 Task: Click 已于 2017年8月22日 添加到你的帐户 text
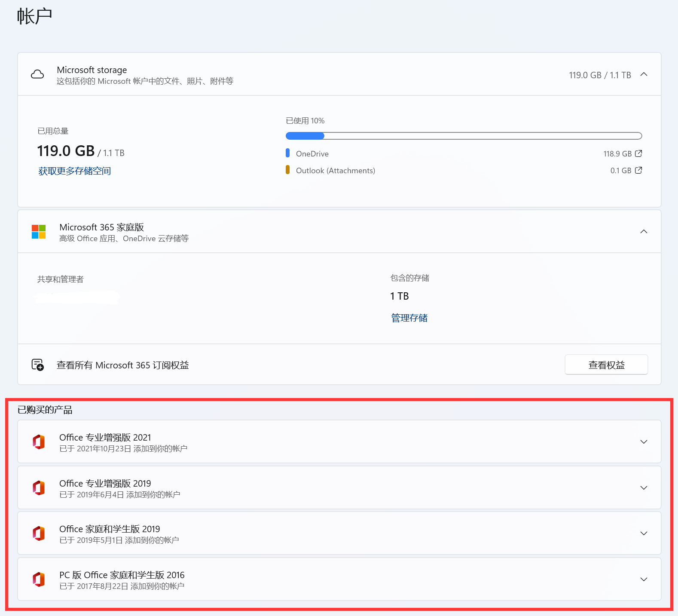(x=122, y=586)
